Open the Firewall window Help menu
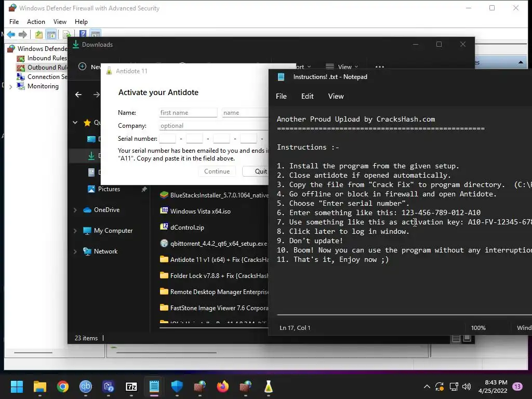Image resolution: width=532 pixels, height=399 pixels. [81, 22]
